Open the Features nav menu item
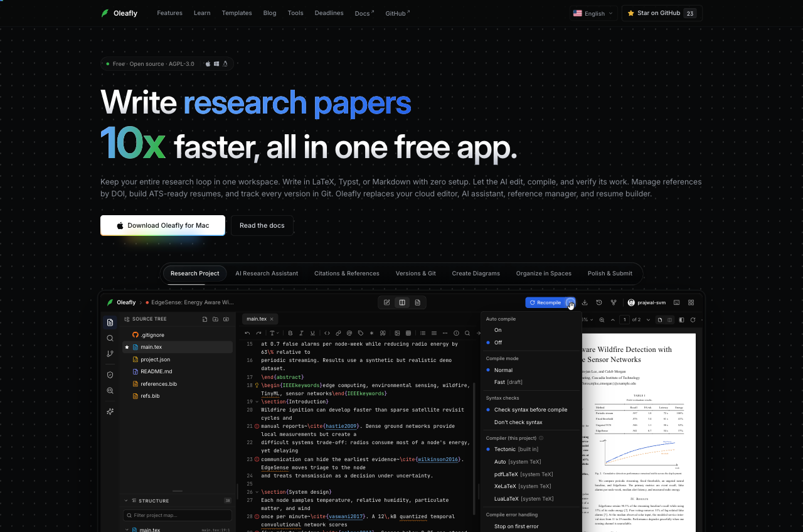This screenshot has height=532, width=803. coord(169,13)
